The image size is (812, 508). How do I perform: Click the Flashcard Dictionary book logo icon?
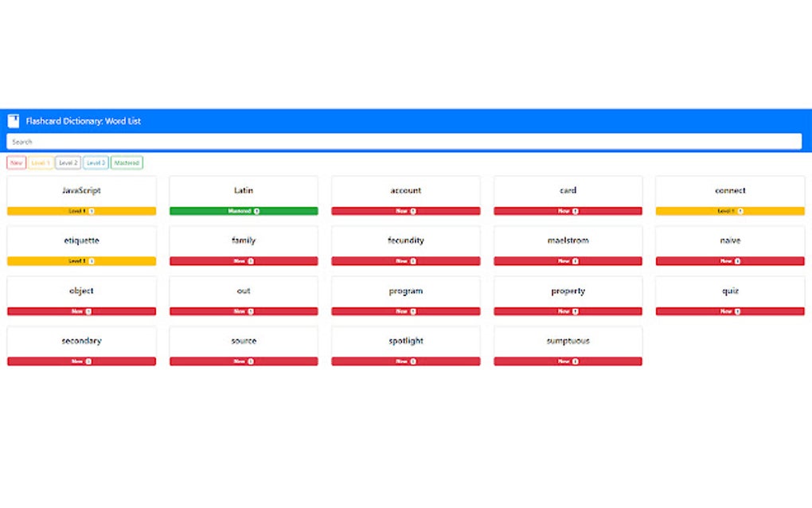click(x=14, y=121)
